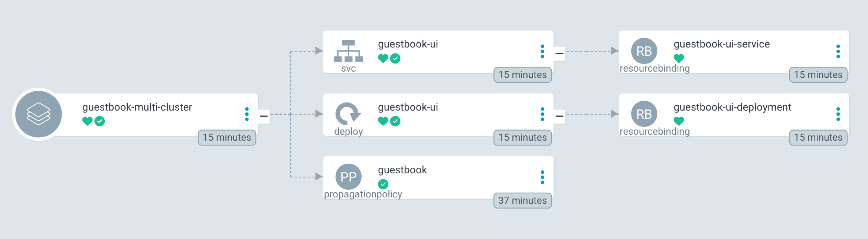Click the svc network icon of guestbook-ui
The width and height of the screenshot is (868, 239).
coord(348,51)
